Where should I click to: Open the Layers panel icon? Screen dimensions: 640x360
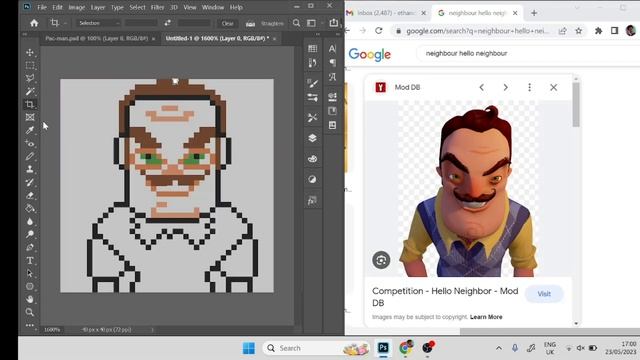(312, 138)
